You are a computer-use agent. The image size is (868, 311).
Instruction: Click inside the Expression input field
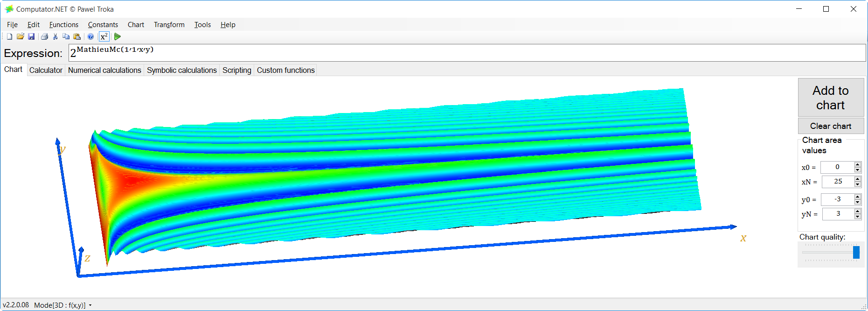[x=467, y=53]
